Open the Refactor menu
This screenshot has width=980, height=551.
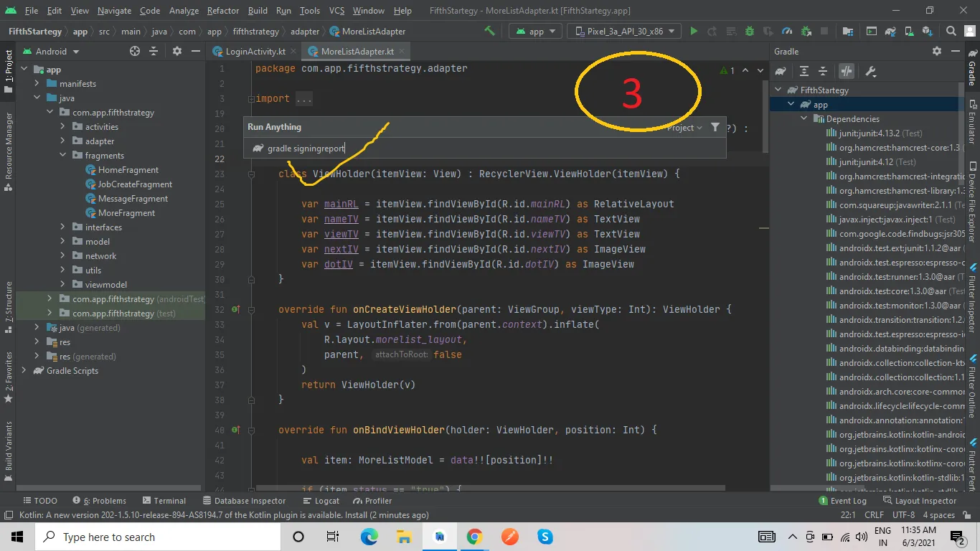point(222,11)
